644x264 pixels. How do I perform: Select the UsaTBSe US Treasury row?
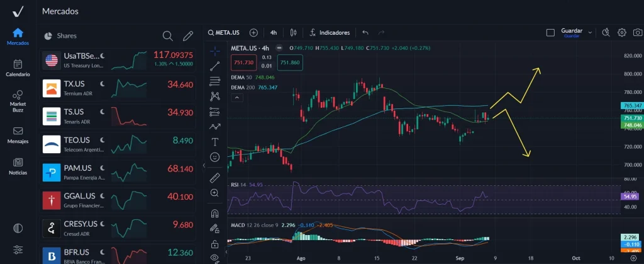tap(118, 60)
